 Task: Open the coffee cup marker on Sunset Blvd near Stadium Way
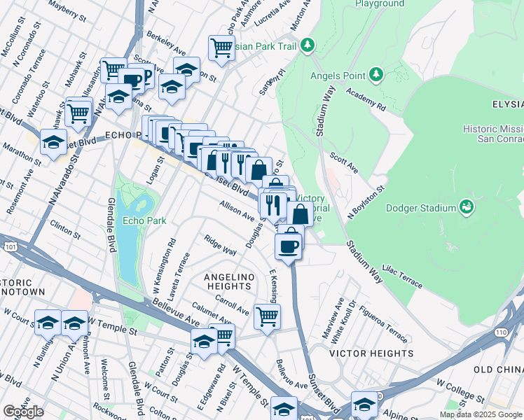coord(288,247)
